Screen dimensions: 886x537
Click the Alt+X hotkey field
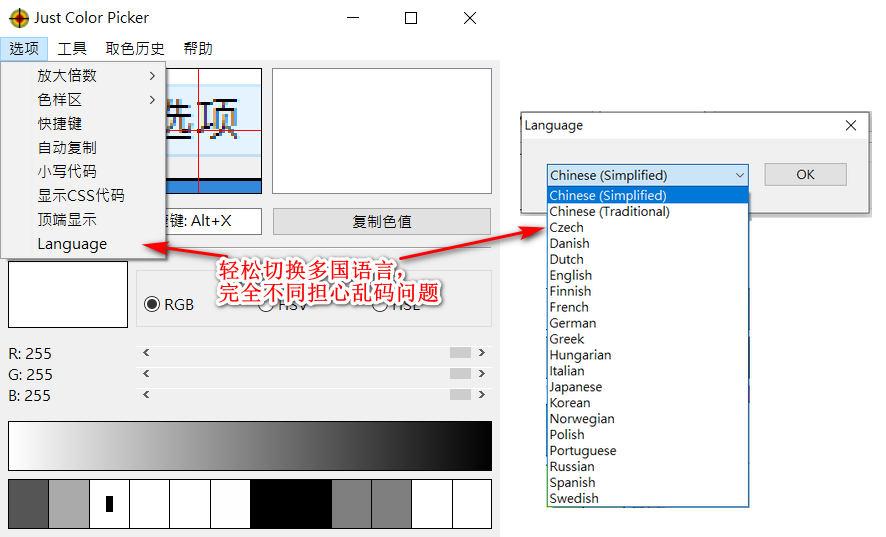pos(214,221)
